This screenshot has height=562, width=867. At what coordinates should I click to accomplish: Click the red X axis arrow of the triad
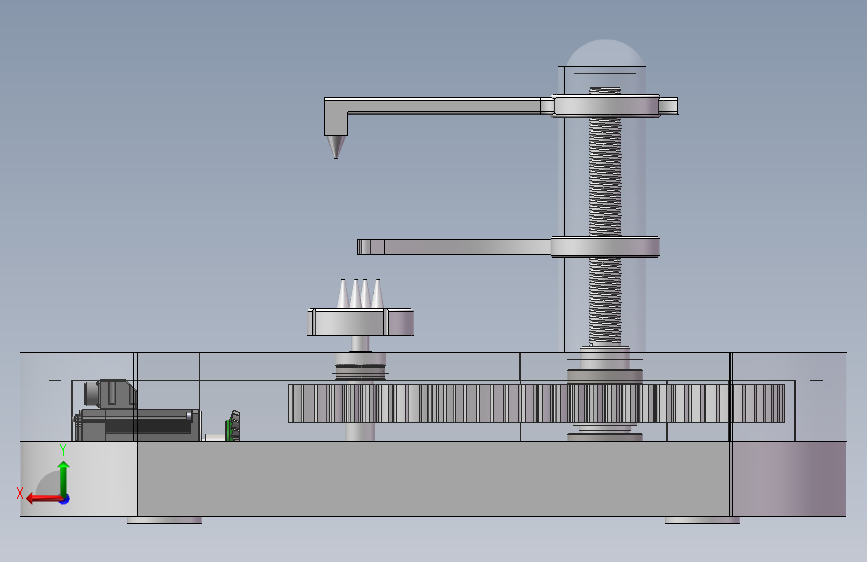[44, 498]
